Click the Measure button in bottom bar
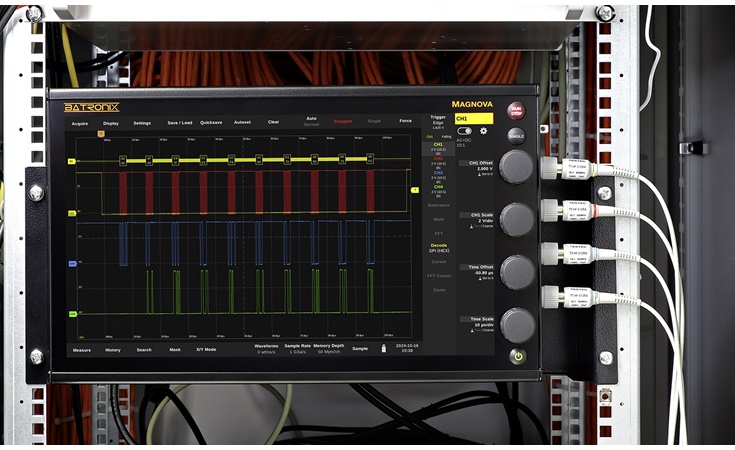The height and width of the screenshot is (450, 735). 82,350
